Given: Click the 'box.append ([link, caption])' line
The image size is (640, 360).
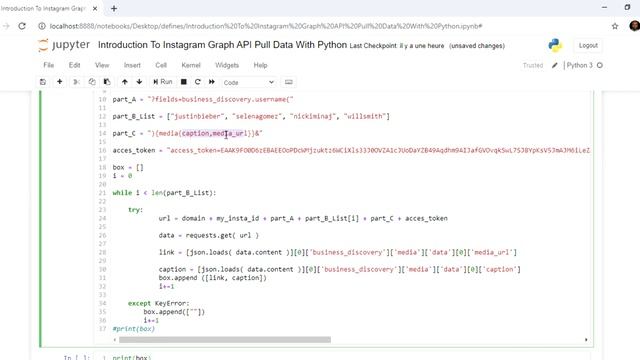Looking at the screenshot, I should (213, 278).
